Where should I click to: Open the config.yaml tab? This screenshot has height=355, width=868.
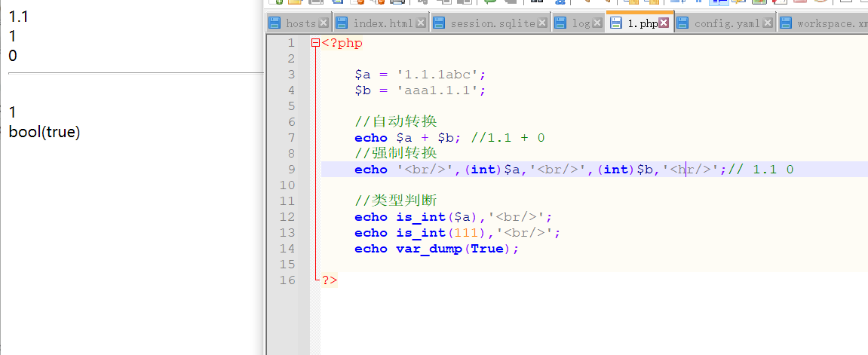point(725,23)
